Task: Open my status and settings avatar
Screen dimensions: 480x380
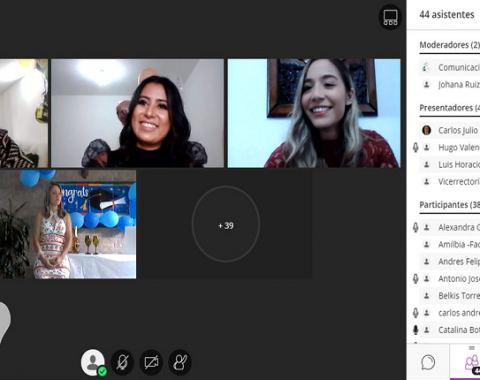Action: pyautogui.click(x=93, y=362)
